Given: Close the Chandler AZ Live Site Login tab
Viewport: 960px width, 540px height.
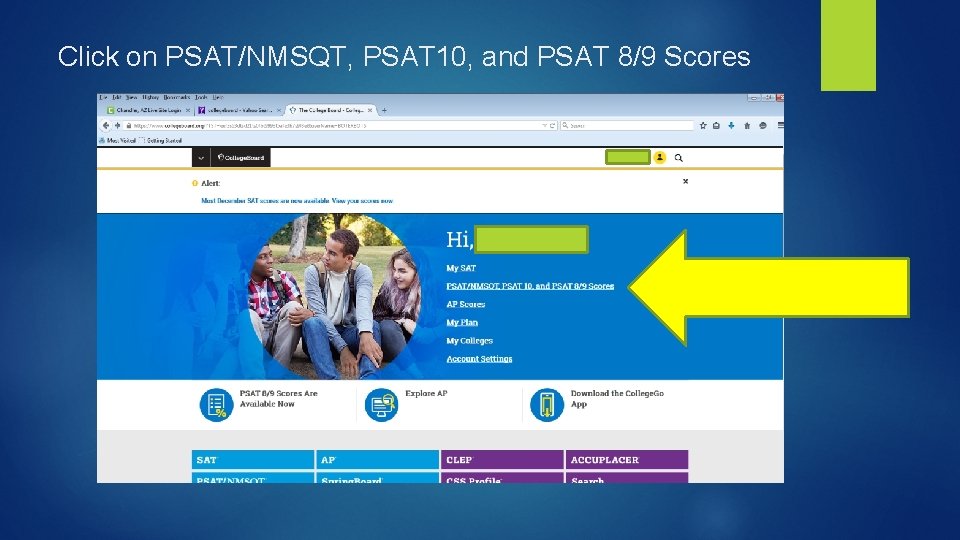Looking at the screenshot, I should coord(188,111).
